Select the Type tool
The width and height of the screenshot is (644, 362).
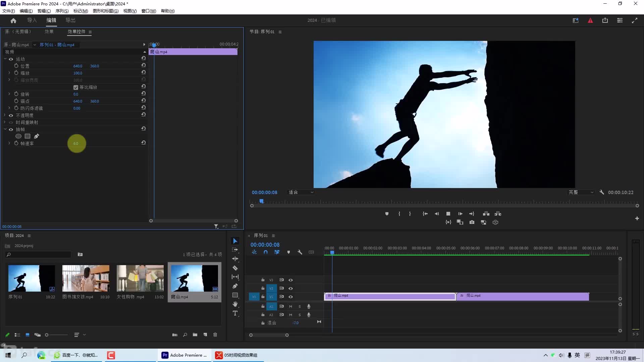235,313
